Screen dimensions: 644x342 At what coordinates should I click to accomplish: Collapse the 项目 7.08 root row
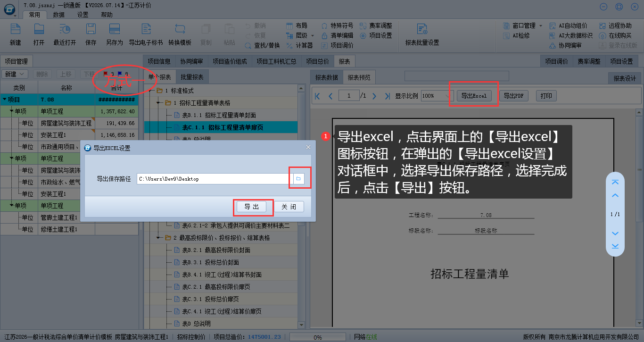(5, 100)
